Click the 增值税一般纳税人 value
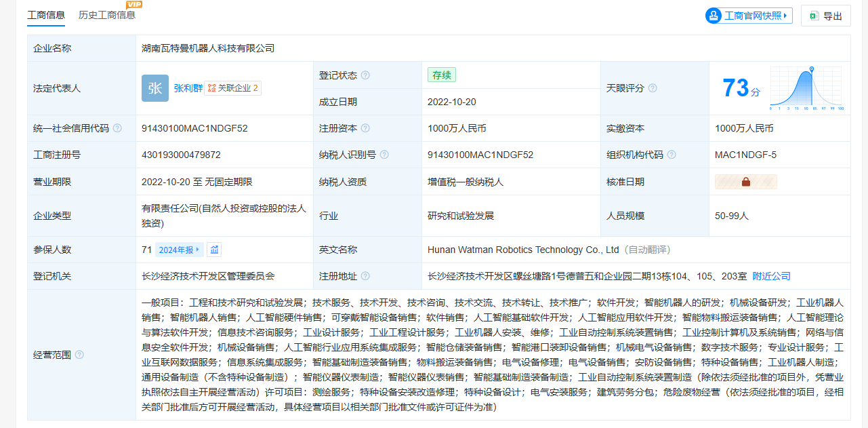Image resolution: width=868 pixels, height=428 pixels. [466, 182]
